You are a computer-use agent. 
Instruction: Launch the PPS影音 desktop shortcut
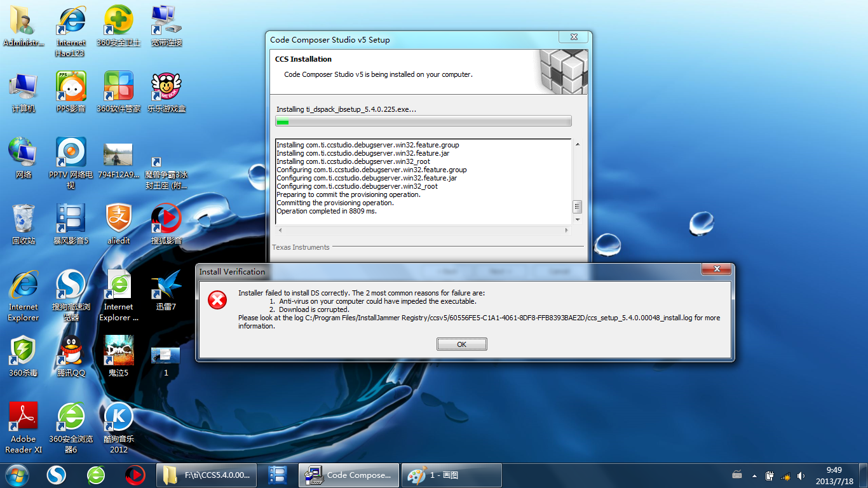pyautogui.click(x=71, y=92)
